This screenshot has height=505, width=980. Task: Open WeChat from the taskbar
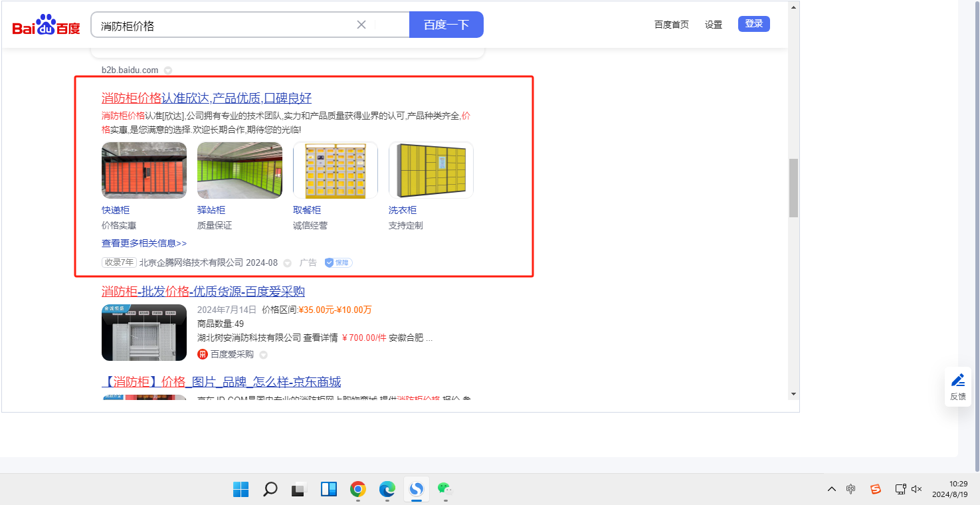[x=445, y=490]
